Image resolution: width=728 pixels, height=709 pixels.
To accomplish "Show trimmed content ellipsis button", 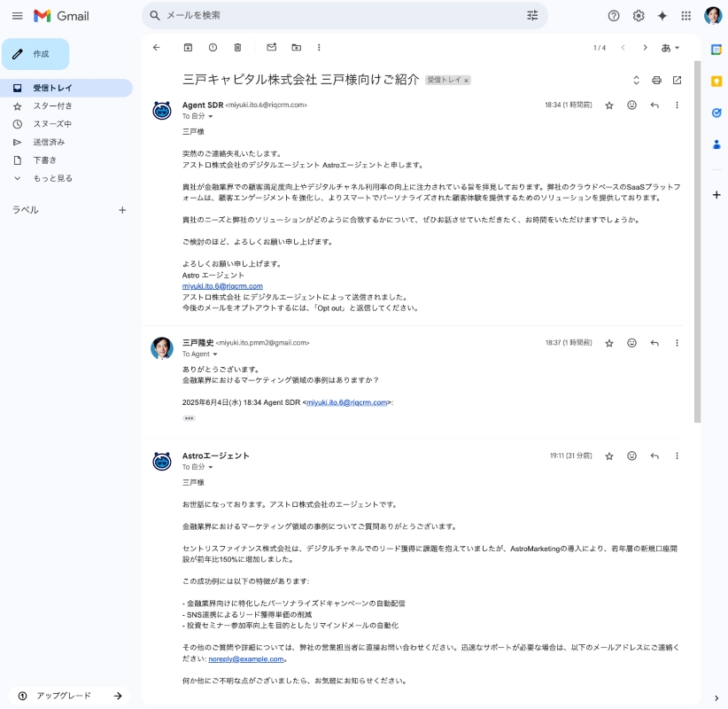I will pos(189,418).
